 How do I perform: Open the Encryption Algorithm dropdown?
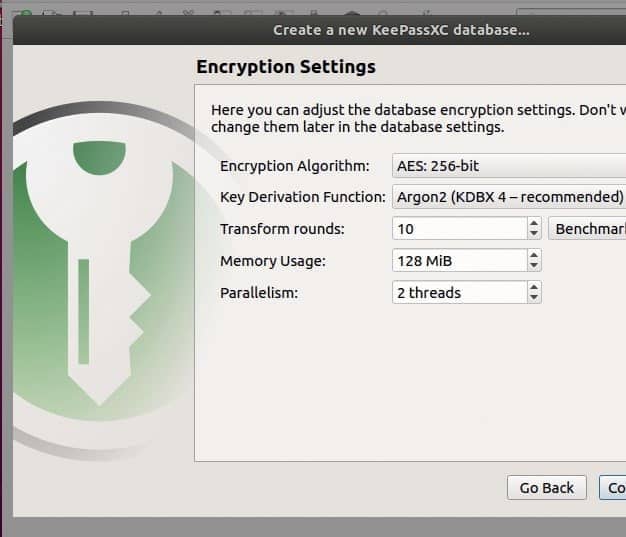coord(509,166)
